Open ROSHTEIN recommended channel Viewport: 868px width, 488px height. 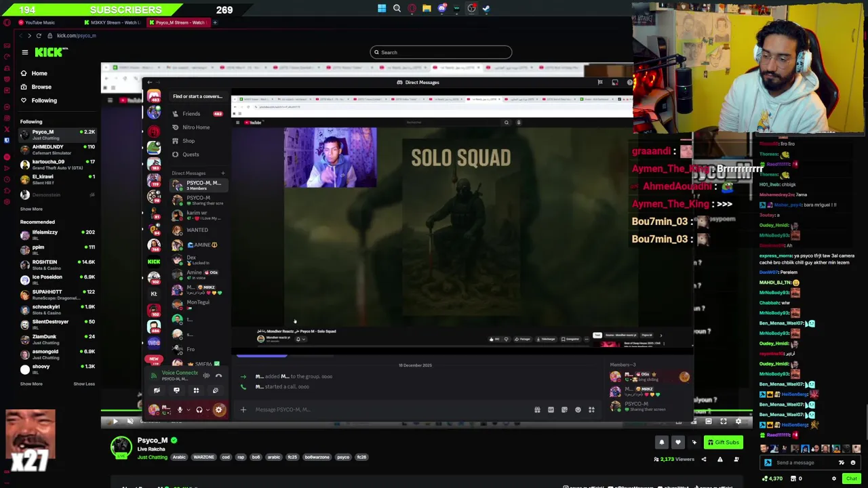(58, 264)
